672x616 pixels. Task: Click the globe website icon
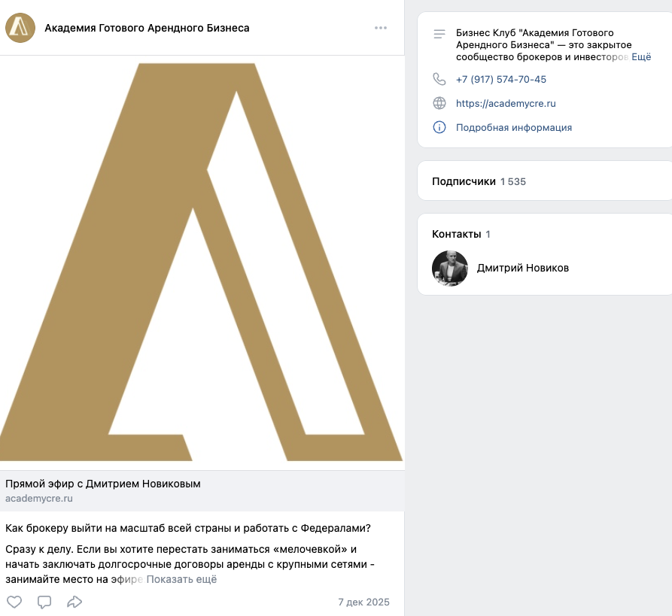439,104
